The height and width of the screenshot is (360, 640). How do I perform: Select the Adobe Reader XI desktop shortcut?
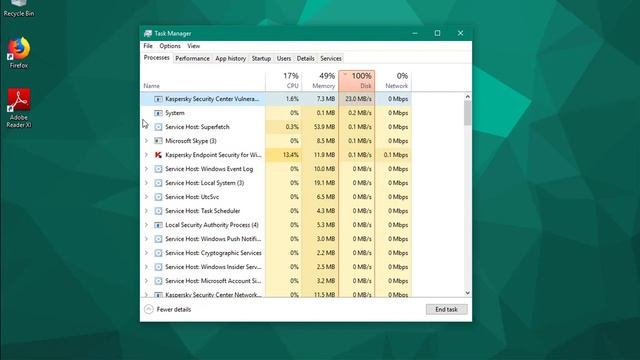click(x=18, y=108)
